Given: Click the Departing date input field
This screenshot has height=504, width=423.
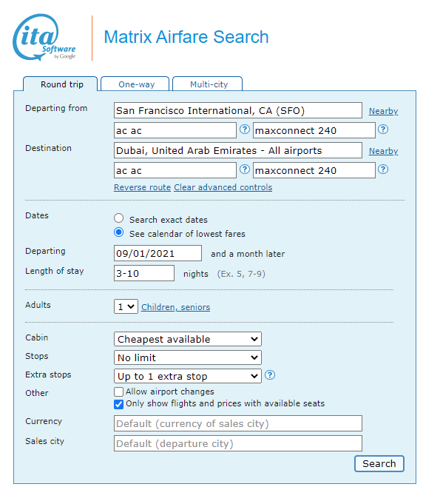Looking at the screenshot, I should coord(158,253).
